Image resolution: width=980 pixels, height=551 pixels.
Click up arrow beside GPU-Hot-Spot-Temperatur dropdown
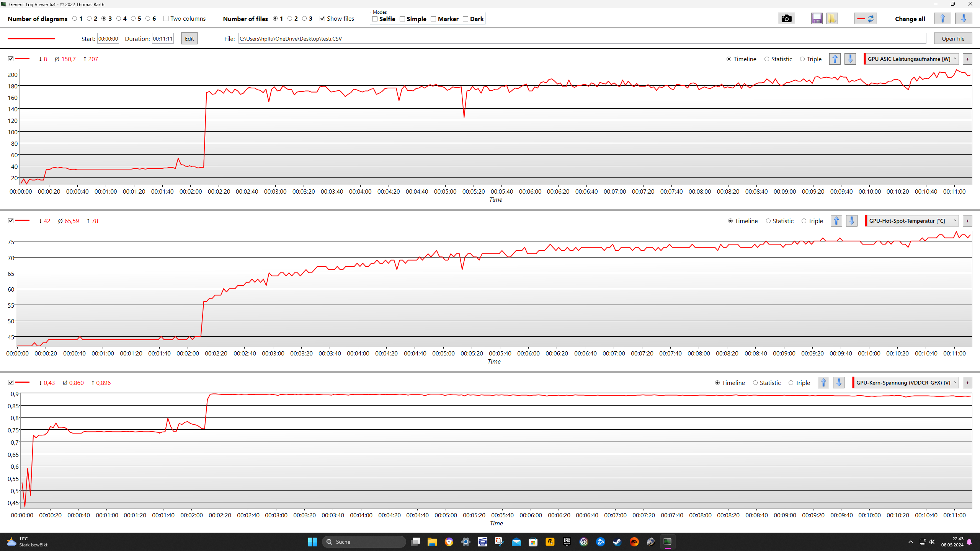[836, 221]
